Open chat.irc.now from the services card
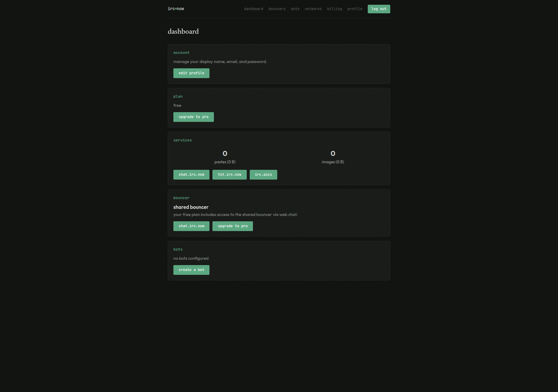 click(191, 175)
